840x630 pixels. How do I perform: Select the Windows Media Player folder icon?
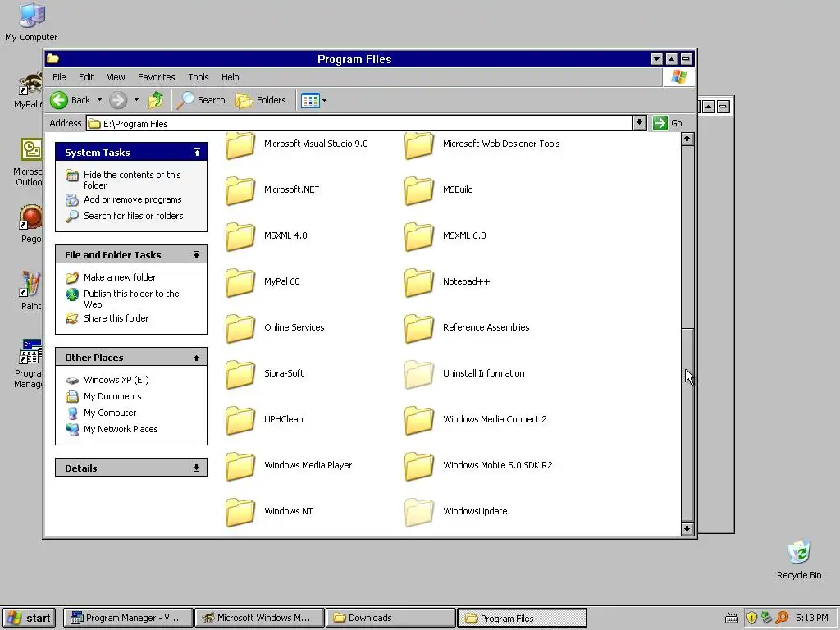click(240, 467)
